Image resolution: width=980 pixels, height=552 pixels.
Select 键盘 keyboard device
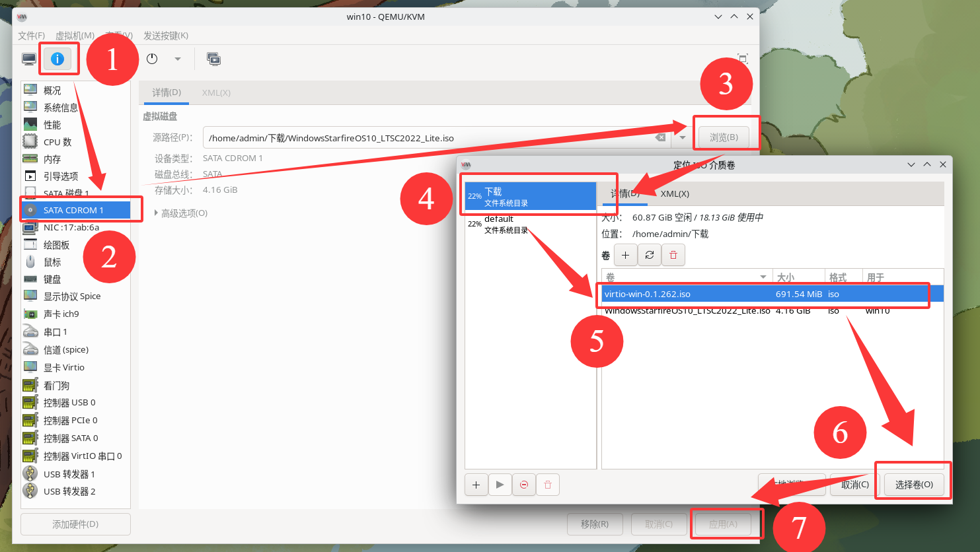(x=75, y=279)
